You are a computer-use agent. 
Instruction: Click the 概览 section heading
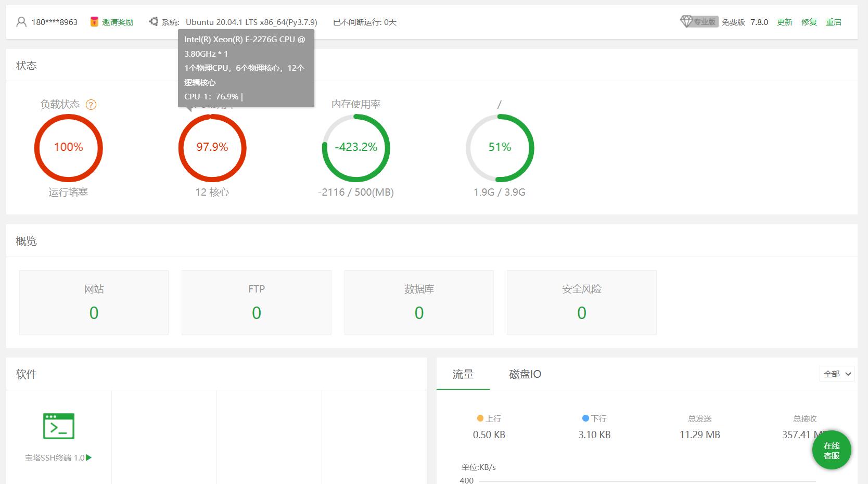click(x=27, y=241)
